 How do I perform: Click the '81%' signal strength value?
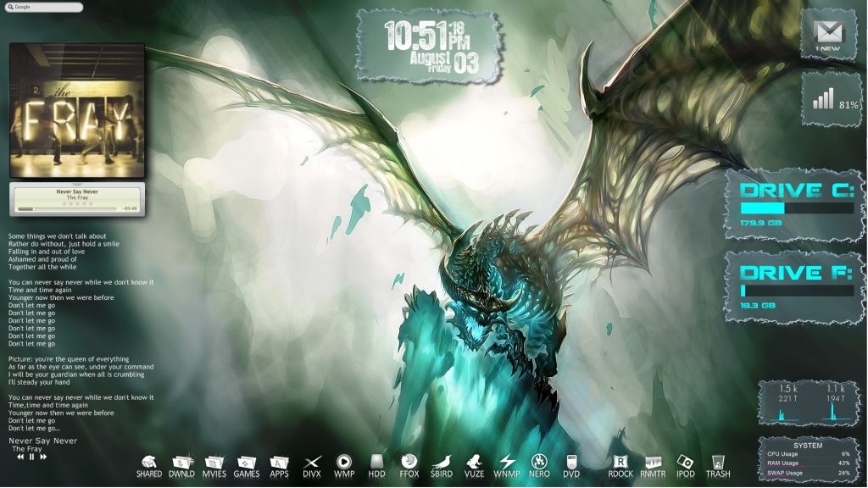tap(849, 104)
